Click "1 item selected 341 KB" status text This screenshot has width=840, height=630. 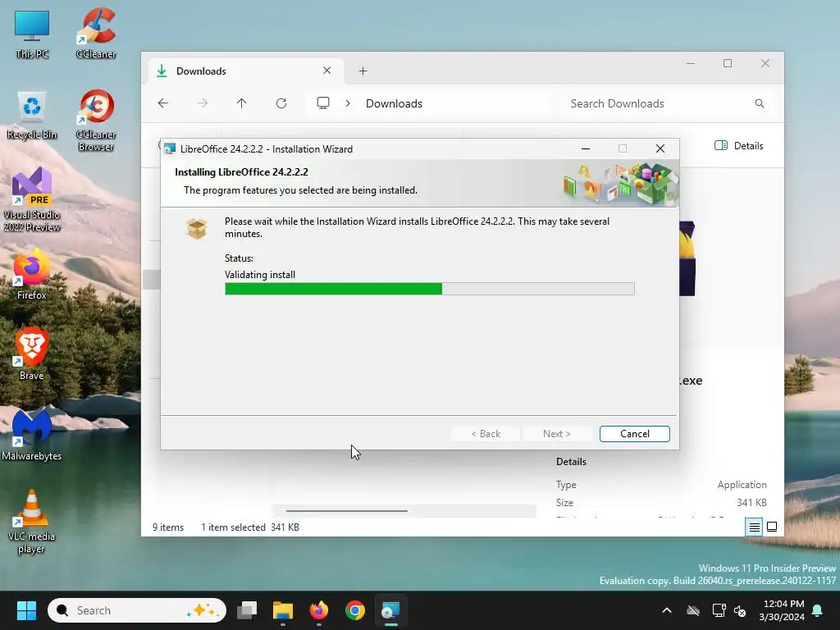[249, 527]
